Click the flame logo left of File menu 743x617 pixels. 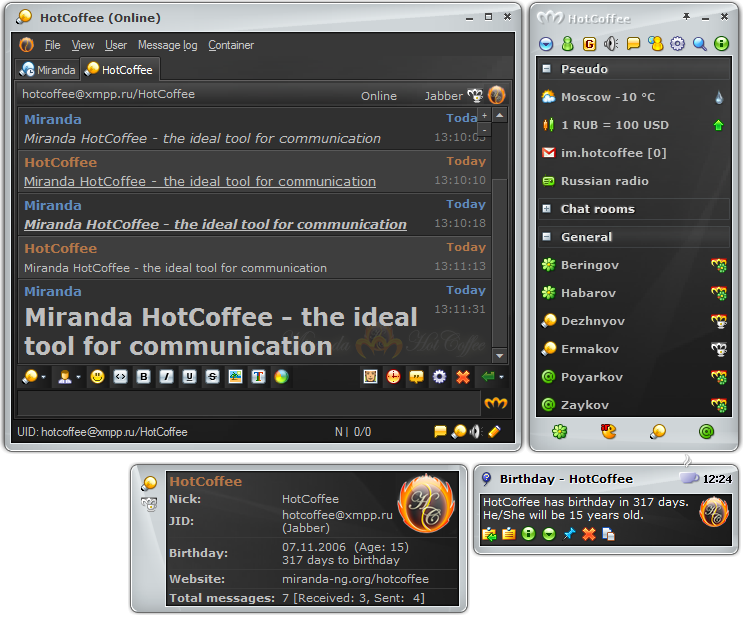pos(27,45)
